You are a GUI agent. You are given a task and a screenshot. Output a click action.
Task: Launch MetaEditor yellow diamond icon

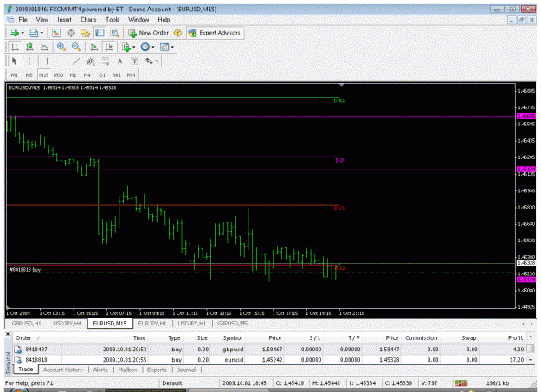point(177,33)
